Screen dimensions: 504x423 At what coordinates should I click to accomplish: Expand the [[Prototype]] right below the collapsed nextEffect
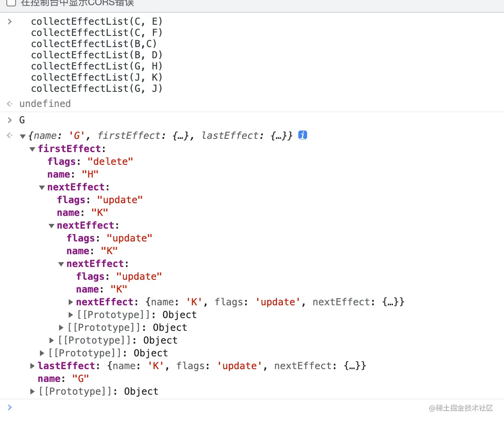[x=71, y=315]
